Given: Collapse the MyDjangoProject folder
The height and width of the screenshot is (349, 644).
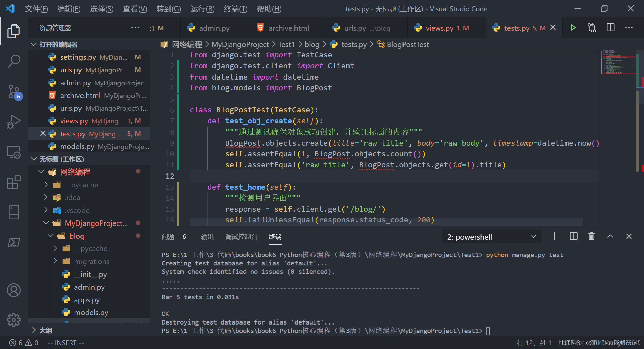Looking at the screenshot, I should click(46, 223).
